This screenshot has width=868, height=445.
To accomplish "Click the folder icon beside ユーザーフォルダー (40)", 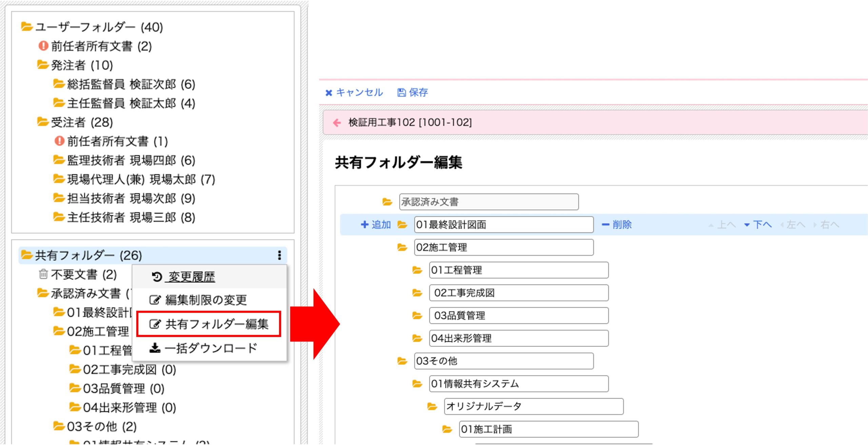I will (x=27, y=26).
